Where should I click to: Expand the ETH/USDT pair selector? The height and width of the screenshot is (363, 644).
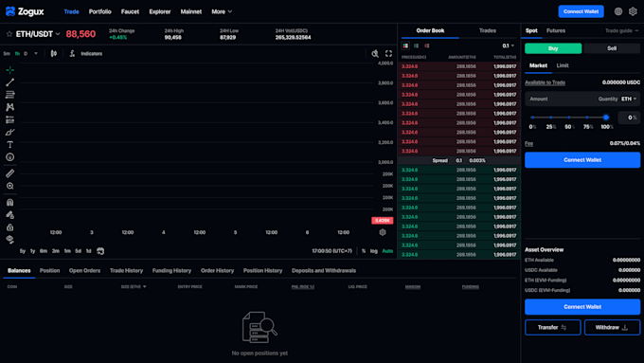pos(58,34)
